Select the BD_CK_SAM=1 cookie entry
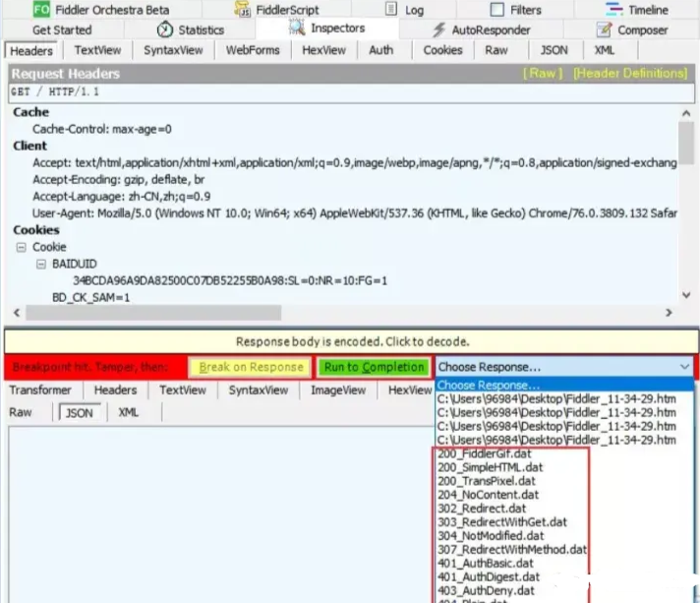Screen dimensions: 700x603 [91, 297]
